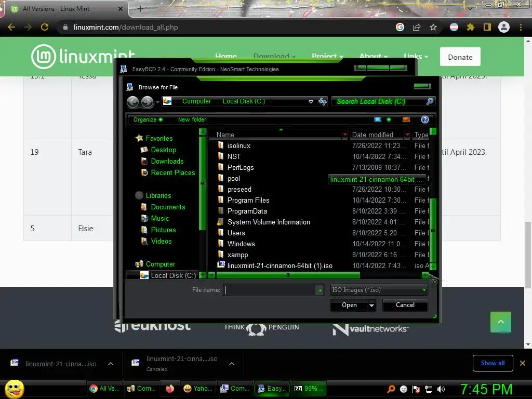Screen dimensions: 532x399
Task: Open Videos library
Action: (161, 241)
